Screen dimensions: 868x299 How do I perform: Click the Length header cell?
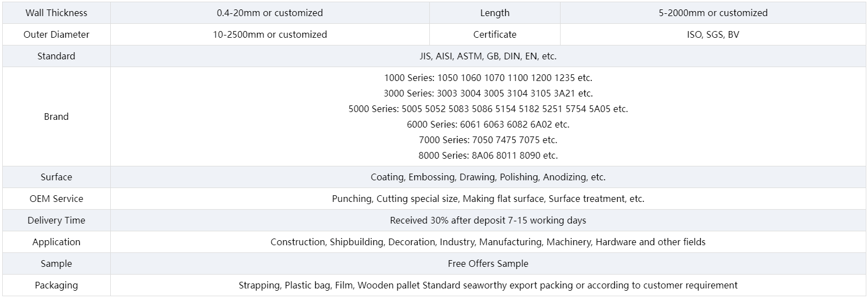click(495, 13)
